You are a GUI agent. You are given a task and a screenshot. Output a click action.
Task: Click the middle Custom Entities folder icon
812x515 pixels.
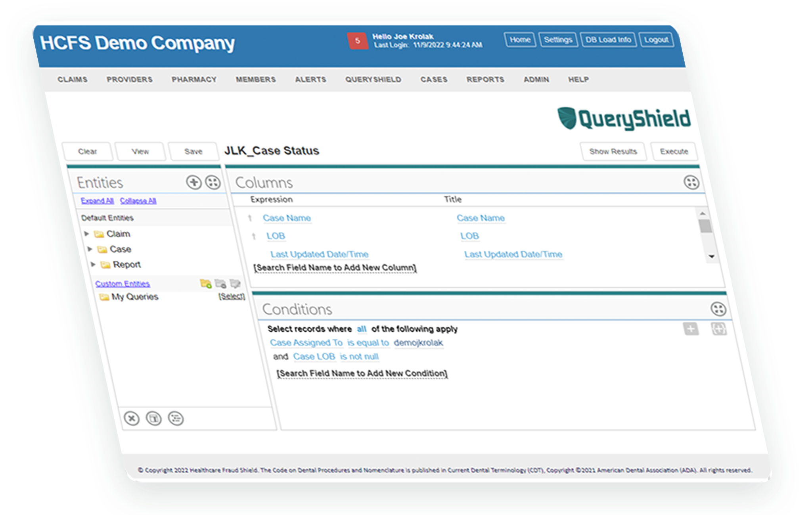pos(220,283)
